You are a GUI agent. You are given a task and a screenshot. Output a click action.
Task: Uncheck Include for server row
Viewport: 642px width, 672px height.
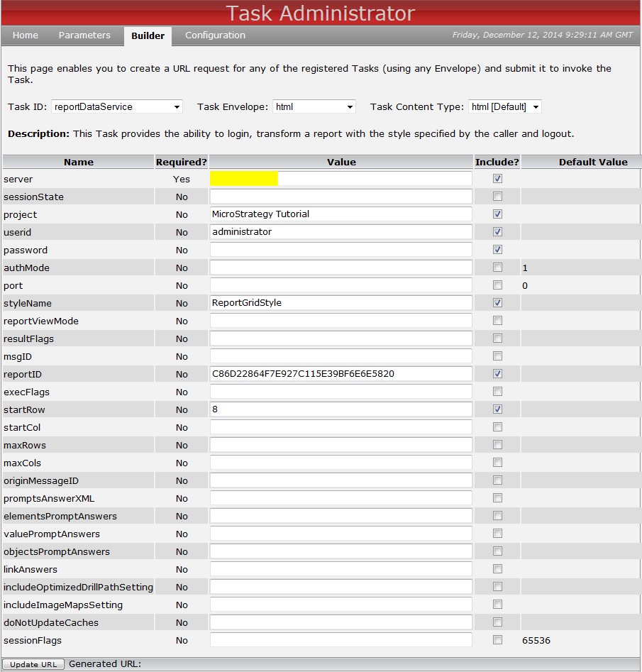click(497, 179)
